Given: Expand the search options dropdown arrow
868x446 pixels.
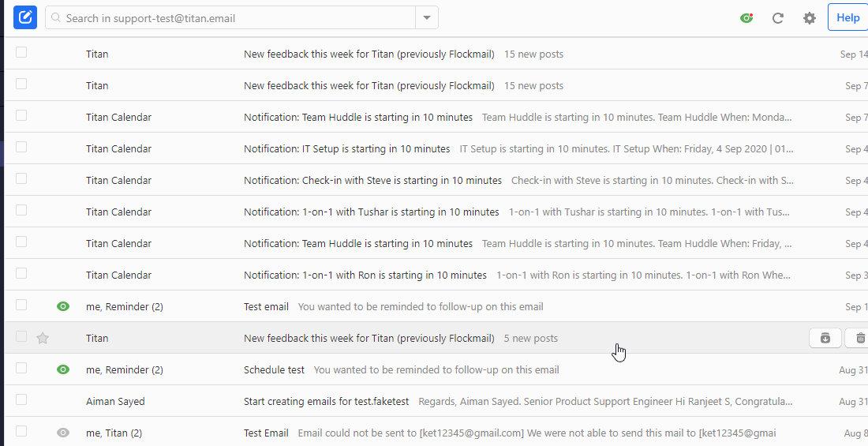Looking at the screenshot, I should 427,17.
